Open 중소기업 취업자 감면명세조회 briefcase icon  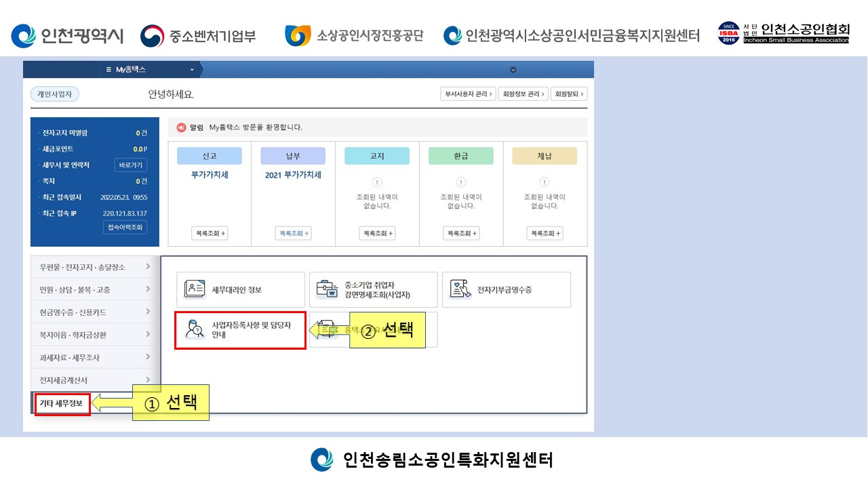(x=327, y=289)
